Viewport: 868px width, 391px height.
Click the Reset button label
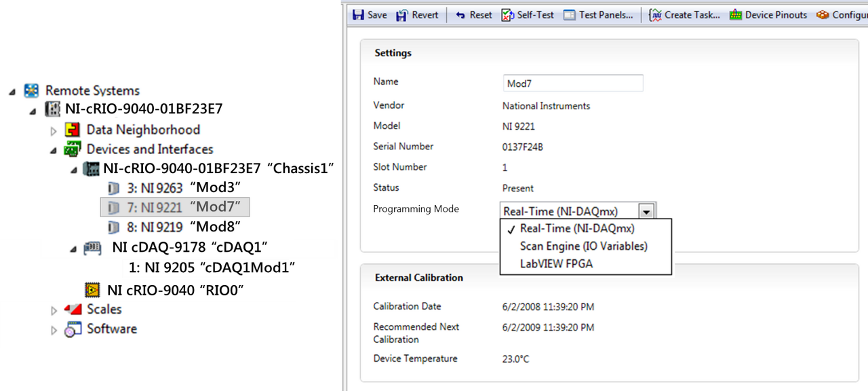click(481, 15)
